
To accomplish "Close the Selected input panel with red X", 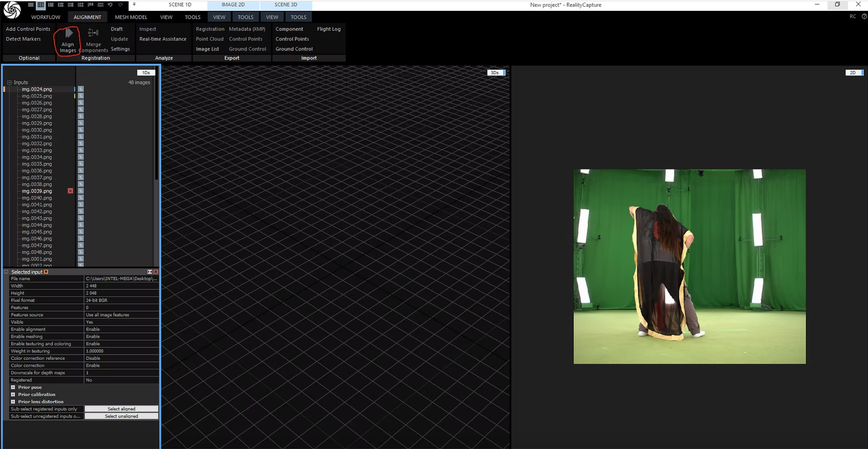I will tap(156, 272).
